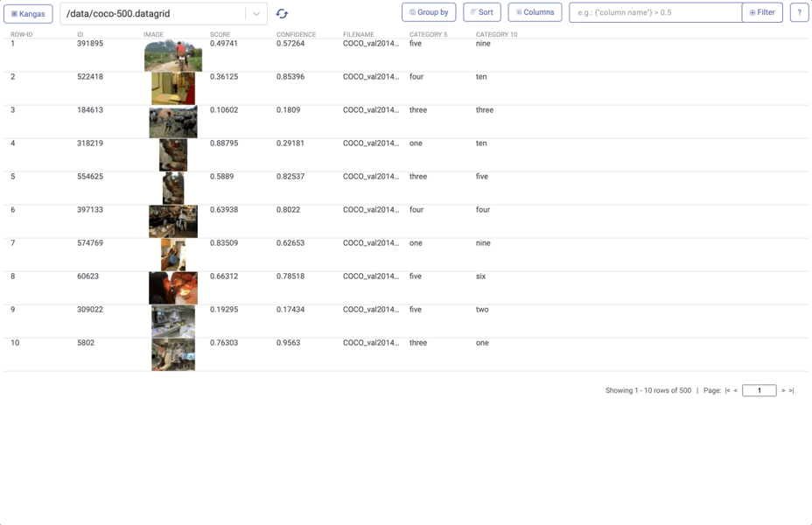Click the CONFIDENCE column header

(x=296, y=35)
